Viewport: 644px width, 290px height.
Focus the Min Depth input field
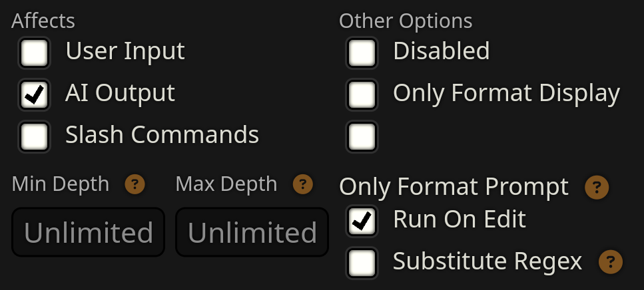[88, 232]
